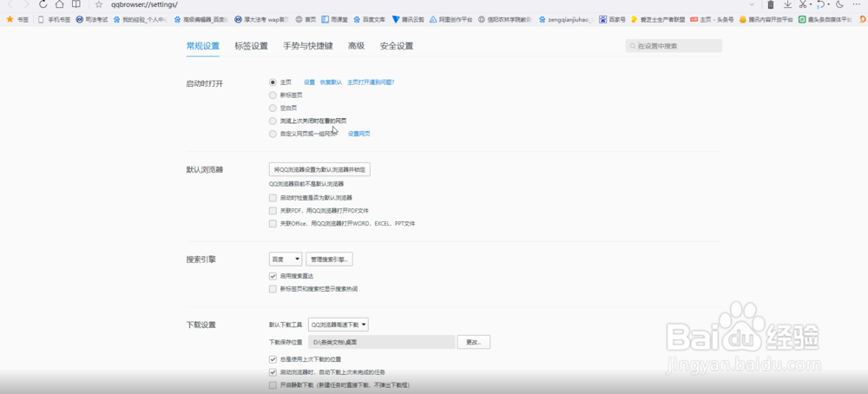The image size is (868, 394).
Task: Switch to the 手势与快捷键 tab
Action: 308,46
